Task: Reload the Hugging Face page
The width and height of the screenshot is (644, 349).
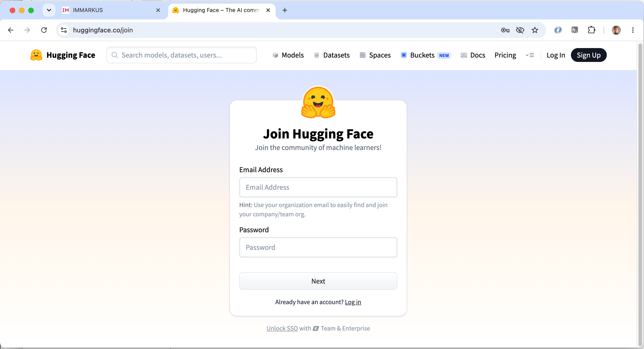Action: [44, 30]
